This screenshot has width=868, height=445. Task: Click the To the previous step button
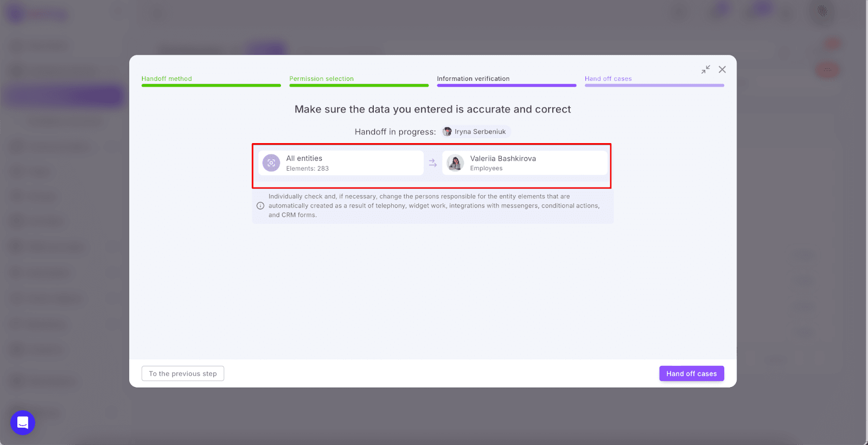(183, 373)
